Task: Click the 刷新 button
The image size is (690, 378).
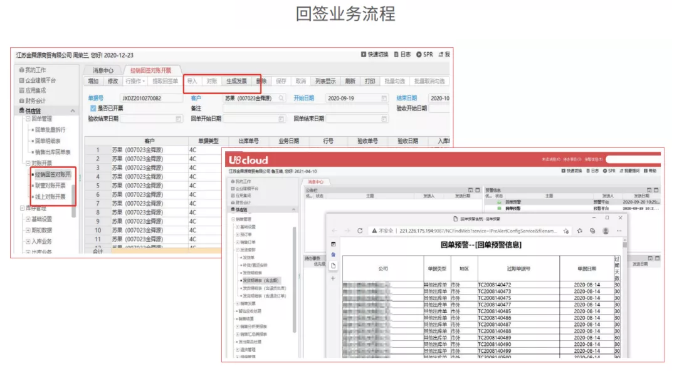Action: click(350, 81)
